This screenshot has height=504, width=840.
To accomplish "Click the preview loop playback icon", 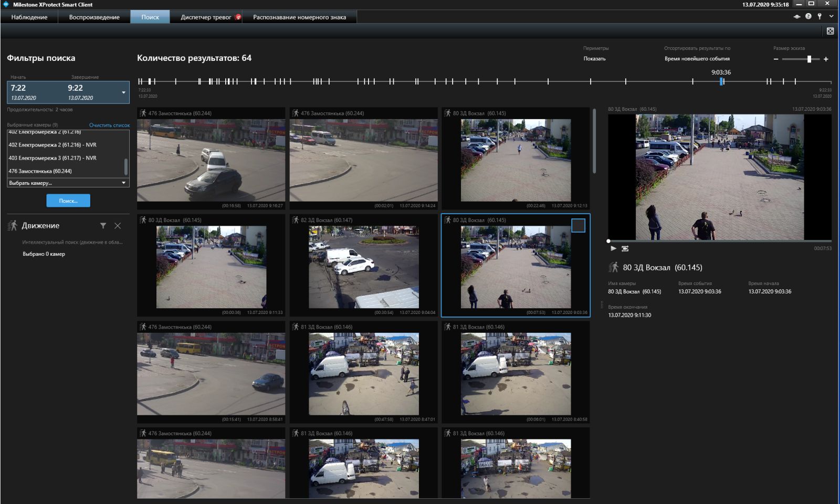I will tap(625, 249).
